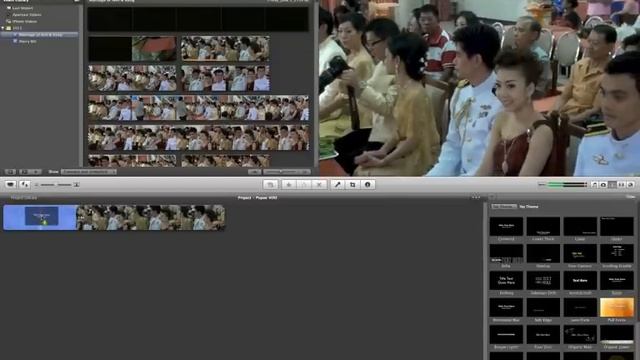Open the transitions browser
This screenshot has height=360, width=640.
(x=621, y=185)
